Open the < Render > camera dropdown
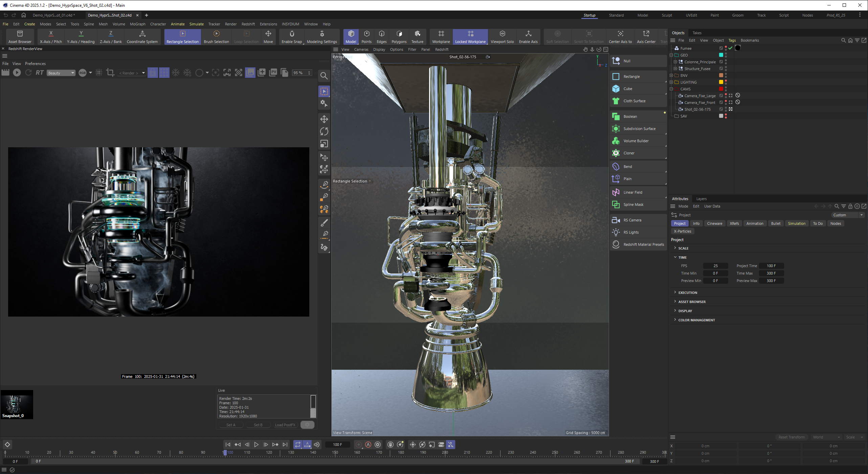The height and width of the screenshot is (474, 868). coord(132,73)
